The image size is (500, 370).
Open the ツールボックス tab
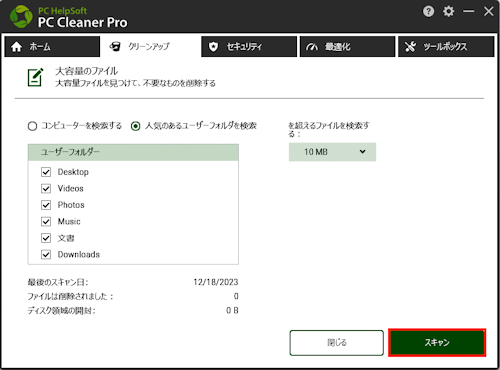(446, 47)
